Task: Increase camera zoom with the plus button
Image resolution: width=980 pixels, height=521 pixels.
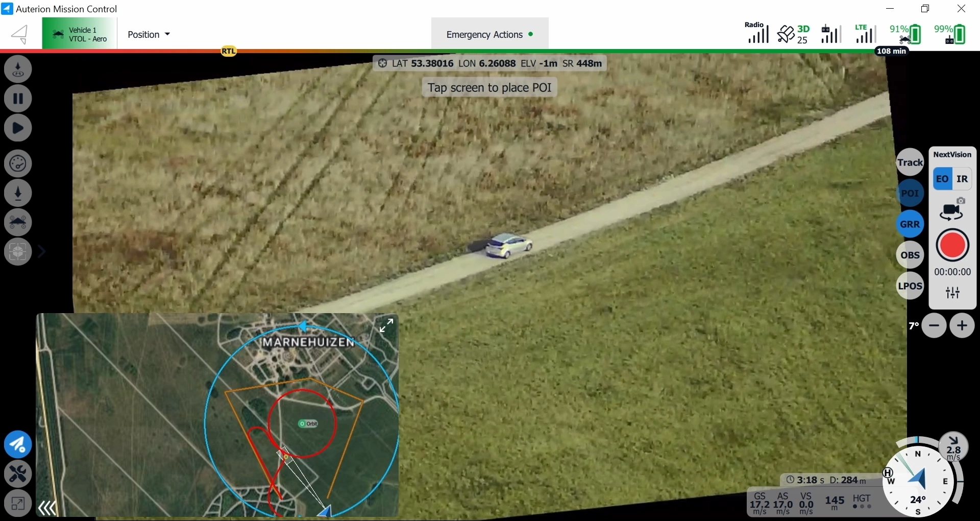Action: [962, 326]
